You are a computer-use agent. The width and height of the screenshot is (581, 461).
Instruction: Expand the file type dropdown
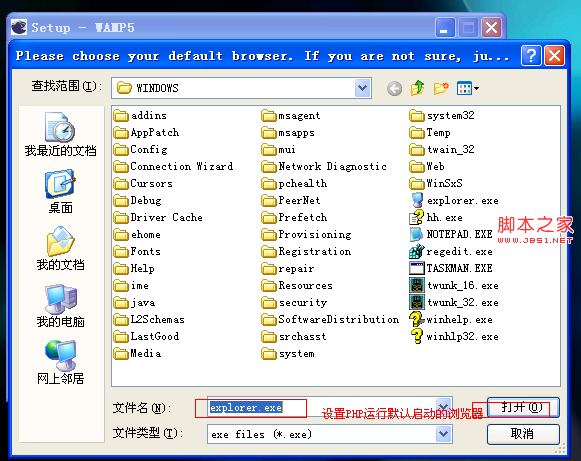point(443,434)
